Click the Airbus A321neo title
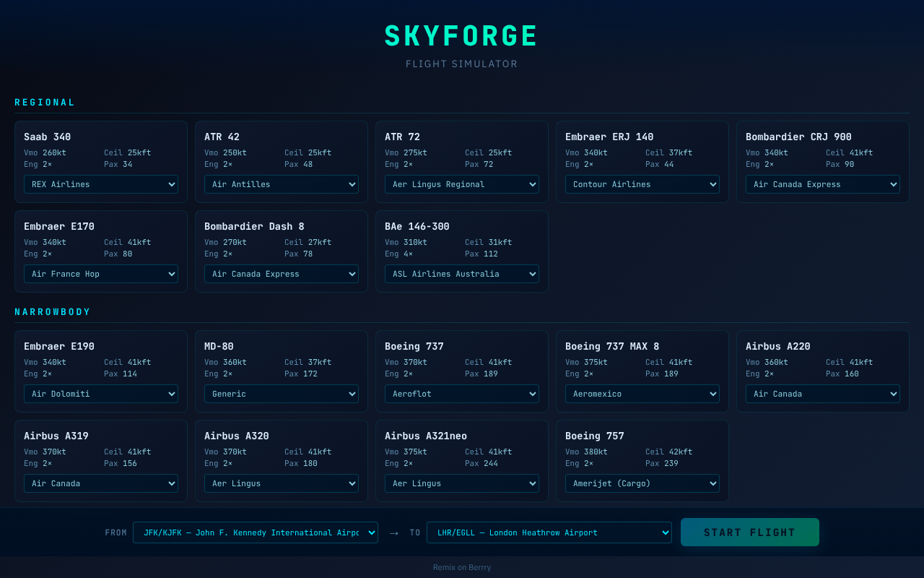 (x=426, y=436)
